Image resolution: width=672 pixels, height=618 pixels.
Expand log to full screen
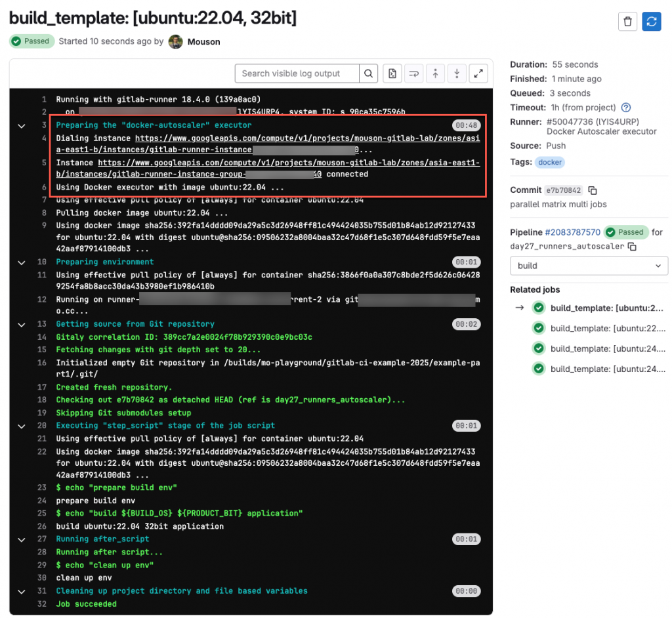478,73
